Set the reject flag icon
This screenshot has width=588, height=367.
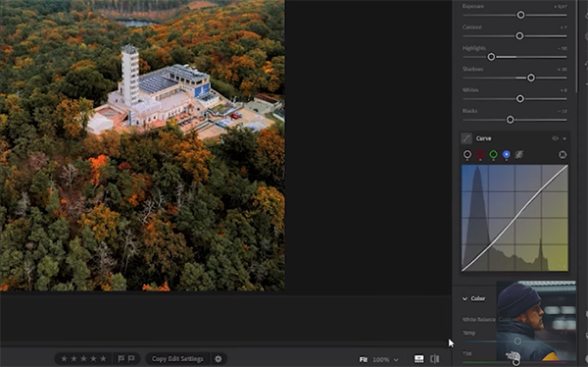point(131,359)
